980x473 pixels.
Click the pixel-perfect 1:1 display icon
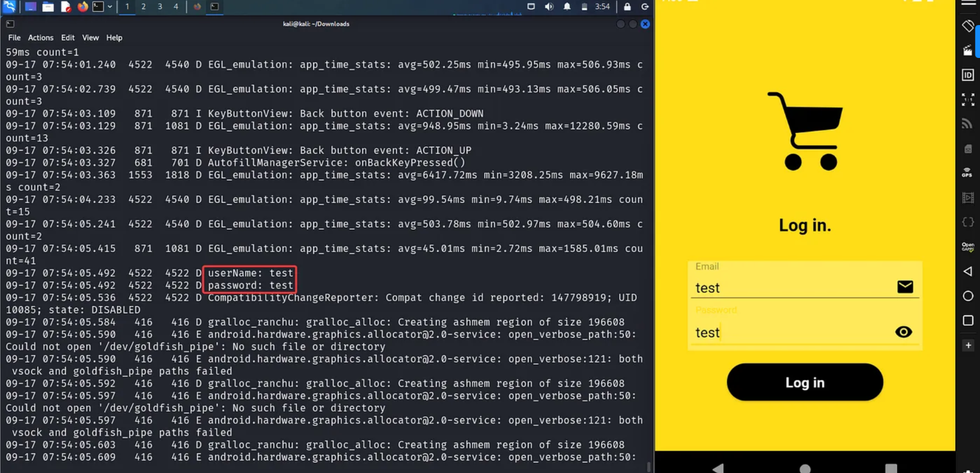point(968,98)
